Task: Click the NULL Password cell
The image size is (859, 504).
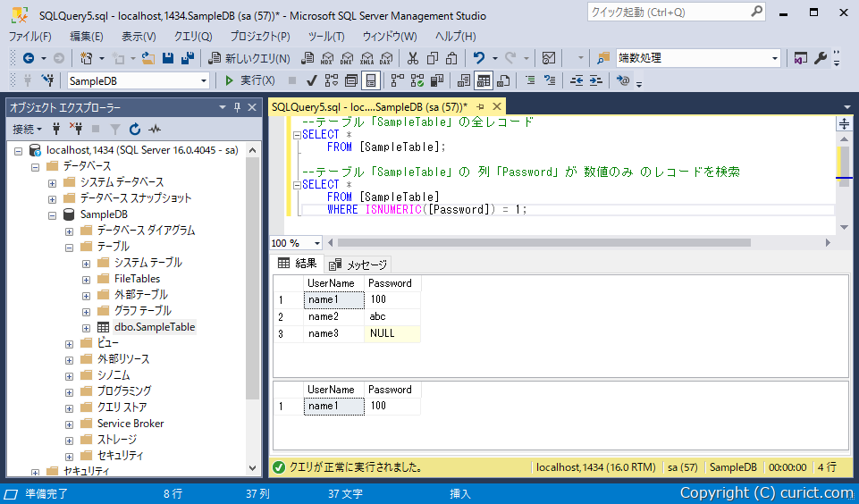Action: (392, 333)
